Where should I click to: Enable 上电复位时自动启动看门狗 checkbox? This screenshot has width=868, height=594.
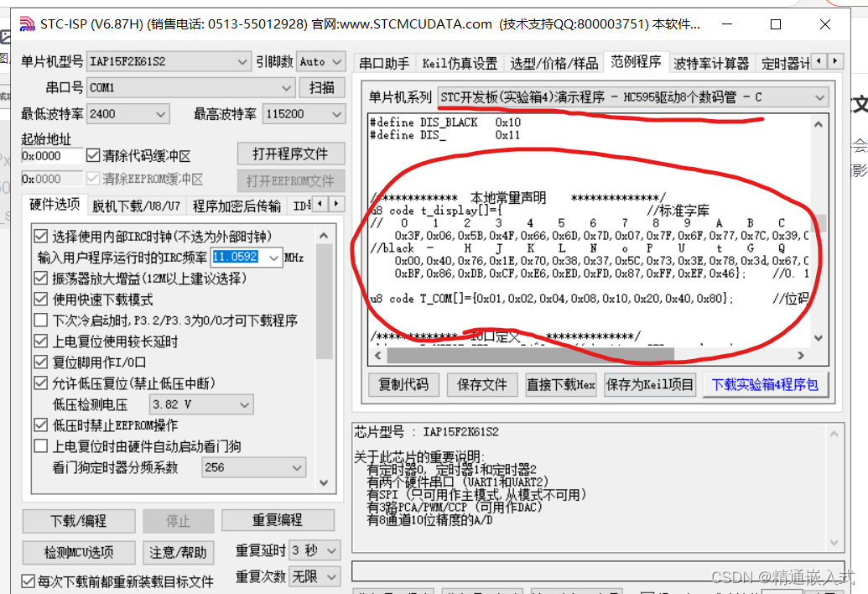click(40, 446)
